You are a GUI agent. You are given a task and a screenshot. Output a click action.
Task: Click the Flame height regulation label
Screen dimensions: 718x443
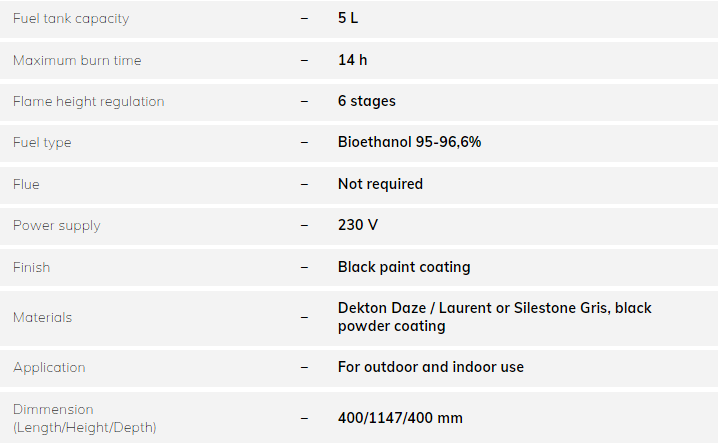click(88, 101)
